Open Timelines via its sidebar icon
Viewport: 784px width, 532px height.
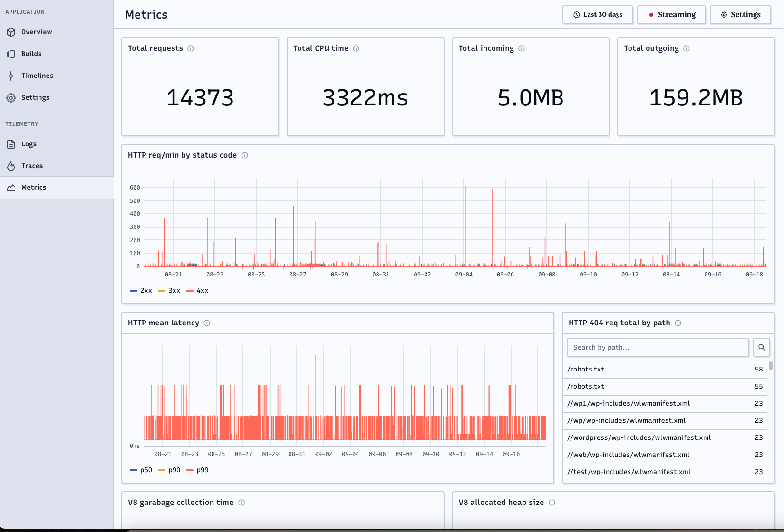coord(11,76)
